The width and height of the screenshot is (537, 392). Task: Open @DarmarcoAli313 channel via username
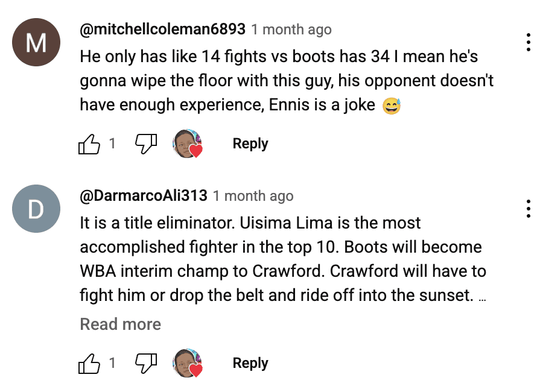click(x=144, y=195)
